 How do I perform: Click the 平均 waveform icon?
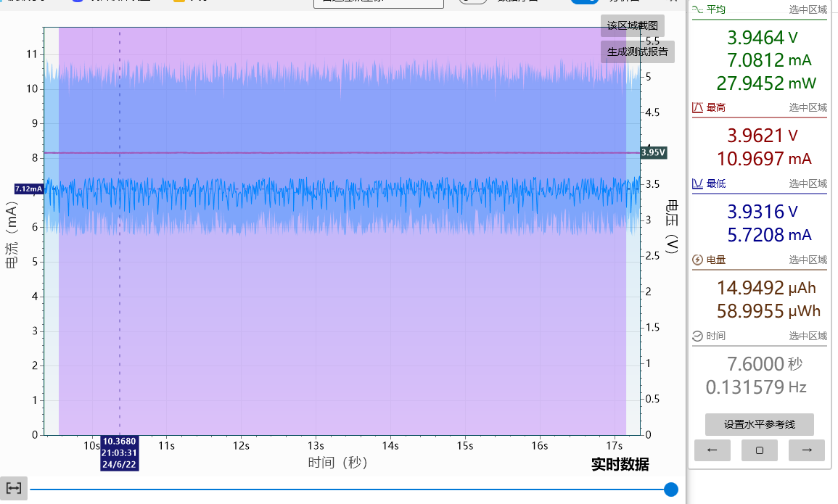point(697,9)
